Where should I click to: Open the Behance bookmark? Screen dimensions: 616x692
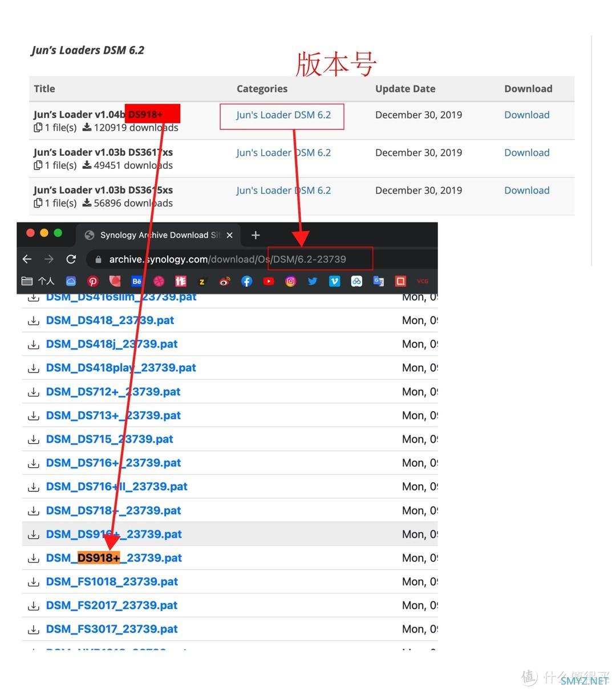(137, 281)
